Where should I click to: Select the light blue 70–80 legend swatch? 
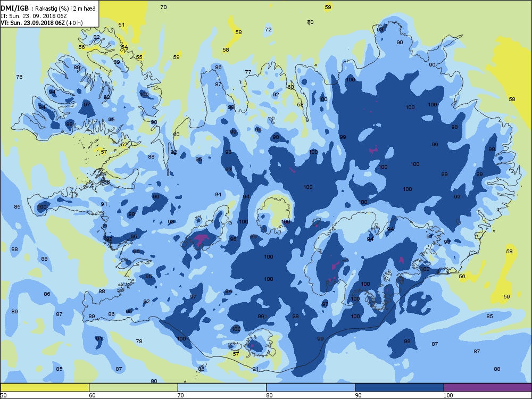[222, 387]
